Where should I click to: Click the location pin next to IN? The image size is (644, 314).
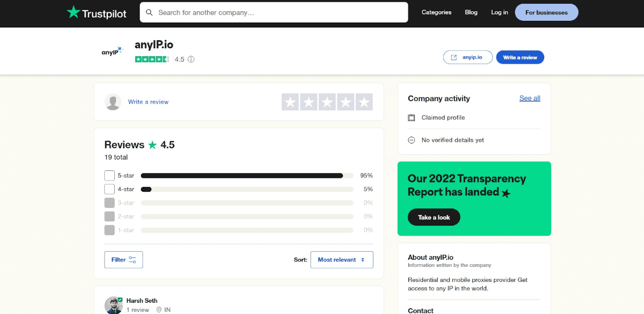tap(159, 310)
